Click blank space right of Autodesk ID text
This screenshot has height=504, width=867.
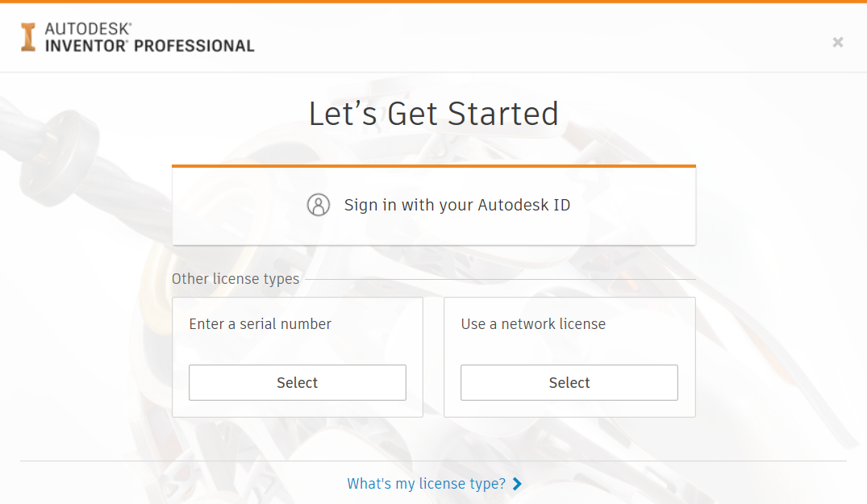(x=633, y=206)
